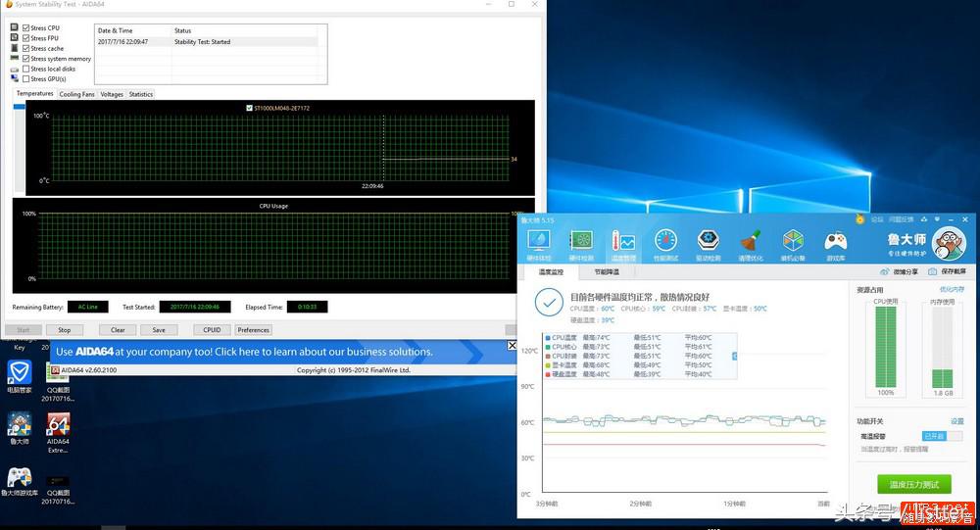Enable the Stress local disks checkbox
Screen dimensions: 980x530
pyautogui.click(x=25, y=69)
